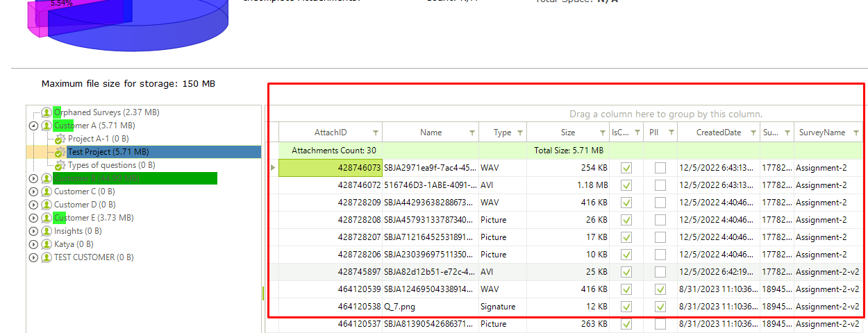Click the user icon beside Customer D
868x333 pixels.
pos(47,205)
